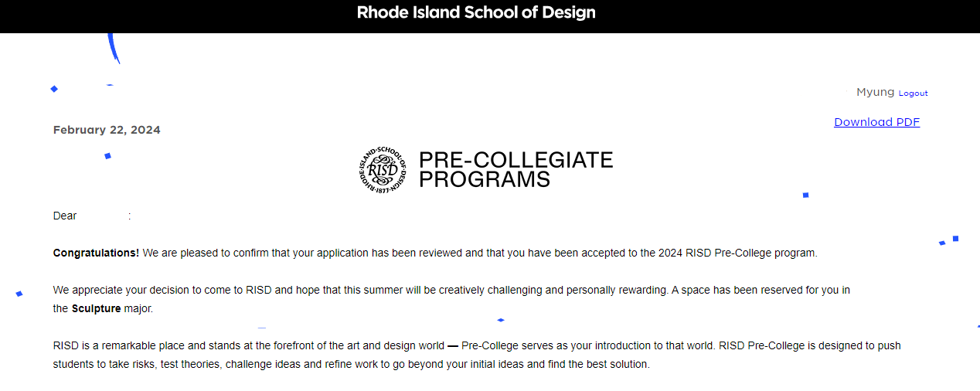Click the paragraph starting We appreciate your decision
The image size is (980, 391).
click(x=451, y=291)
